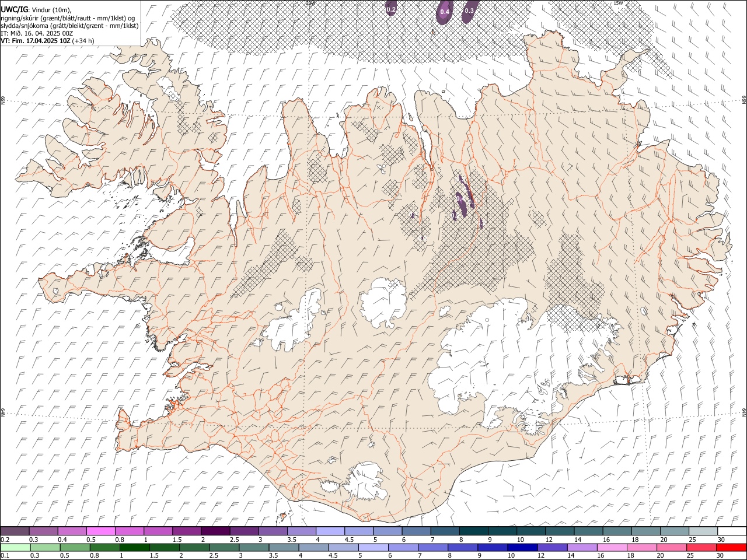Click the 'VT: Fim. 17.04.2025 10Z (+34 h)' line

click(47, 41)
